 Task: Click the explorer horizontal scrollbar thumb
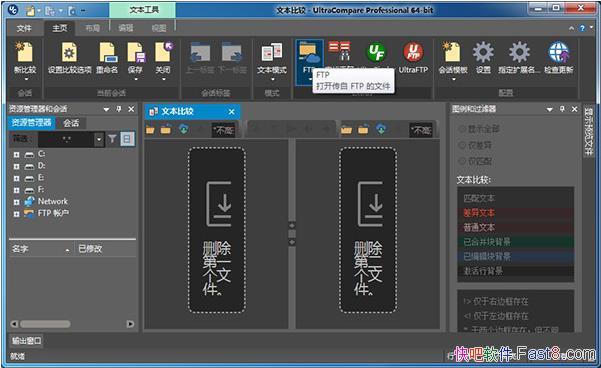45,324
